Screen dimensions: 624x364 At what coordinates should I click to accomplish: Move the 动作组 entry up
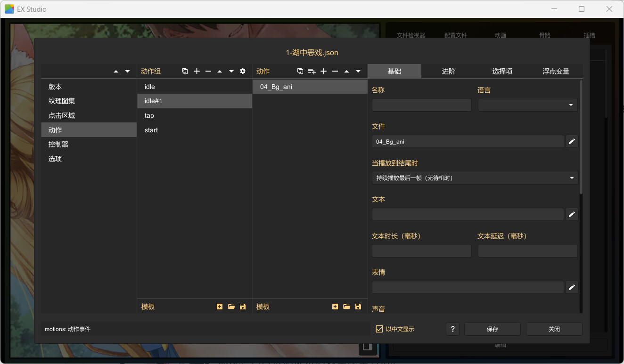click(220, 71)
